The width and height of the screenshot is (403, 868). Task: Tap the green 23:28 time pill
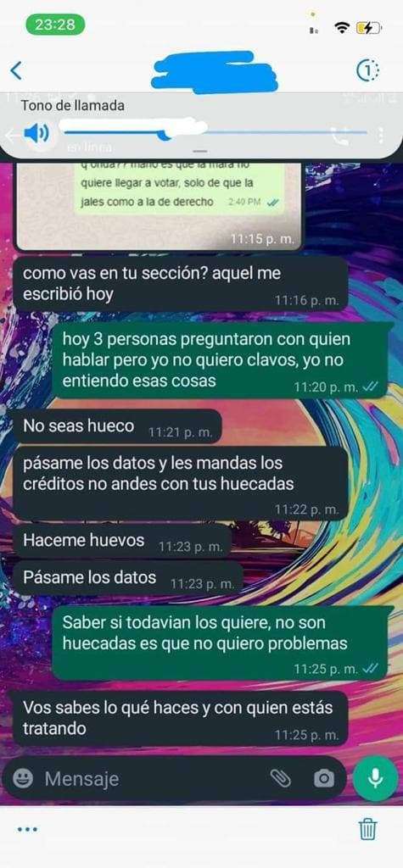coord(55,25)
